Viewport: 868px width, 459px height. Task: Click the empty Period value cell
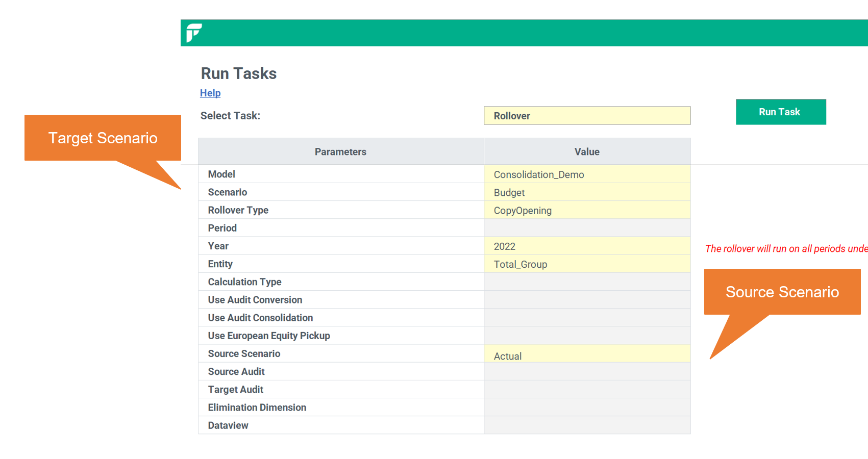[x=587, y=228]
